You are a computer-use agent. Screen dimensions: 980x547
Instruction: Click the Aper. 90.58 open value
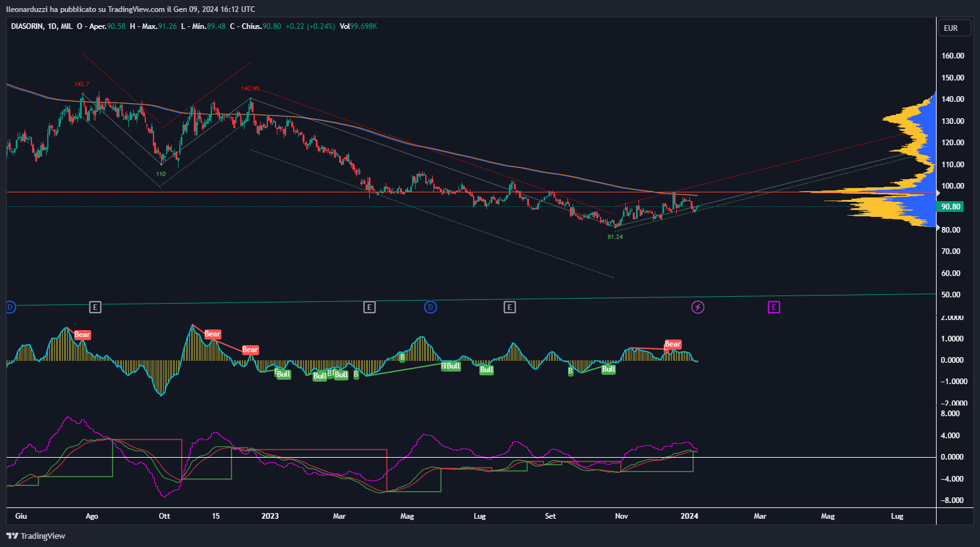(x=108, y=26)
